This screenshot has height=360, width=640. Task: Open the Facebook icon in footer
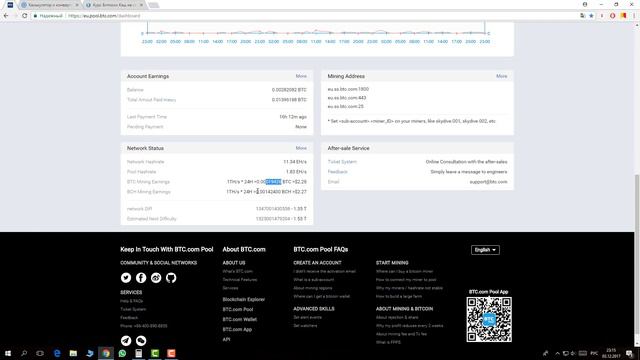pos(141,278)
